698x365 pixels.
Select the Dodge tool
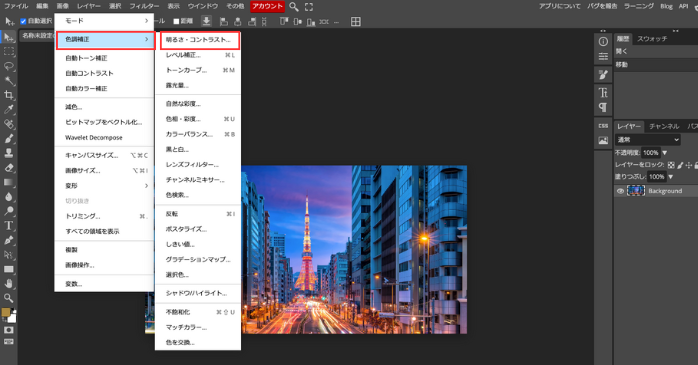point(8,211)
